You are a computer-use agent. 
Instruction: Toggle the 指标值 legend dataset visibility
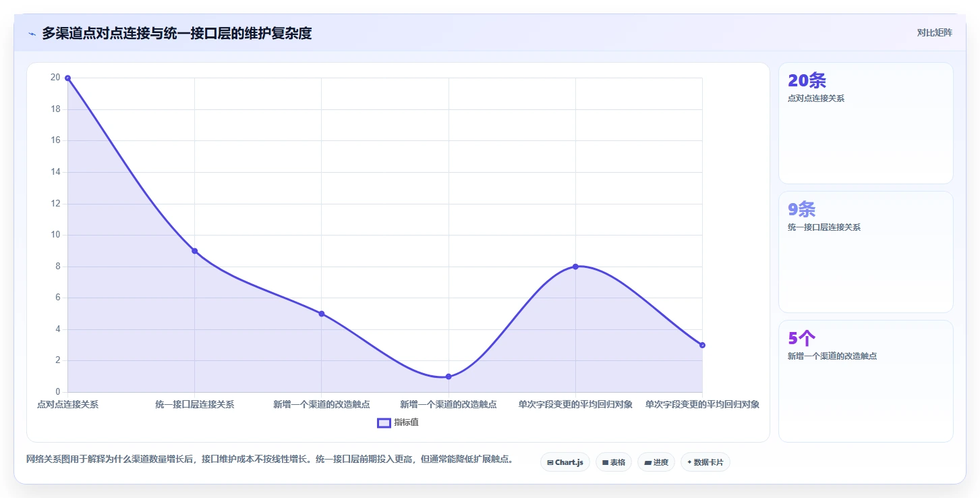click(x=398, y=422)
